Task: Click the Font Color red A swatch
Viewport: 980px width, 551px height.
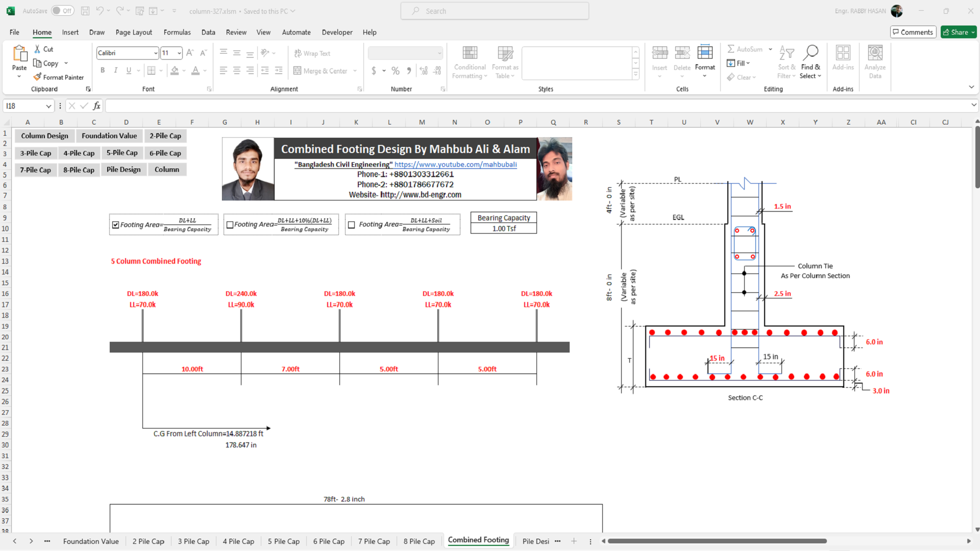Action: click(195, 70)
